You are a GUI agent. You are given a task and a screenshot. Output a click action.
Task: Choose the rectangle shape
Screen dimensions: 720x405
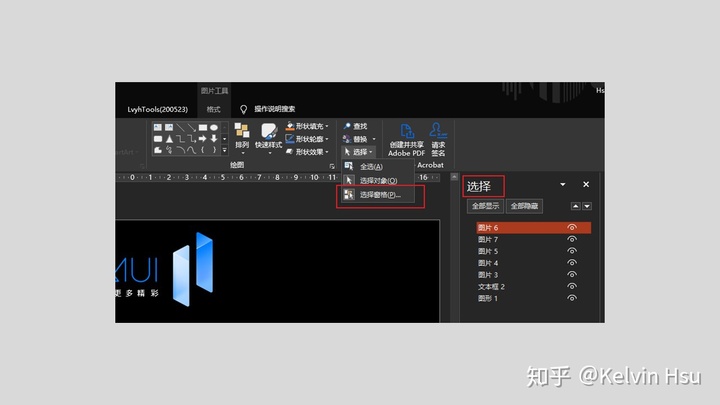tap(203, 127)
